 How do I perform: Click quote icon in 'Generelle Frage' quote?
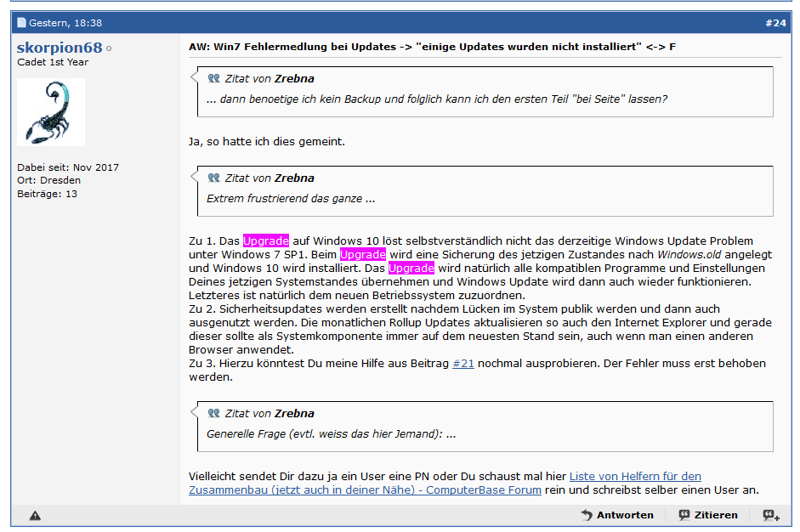tap(213, 413)
